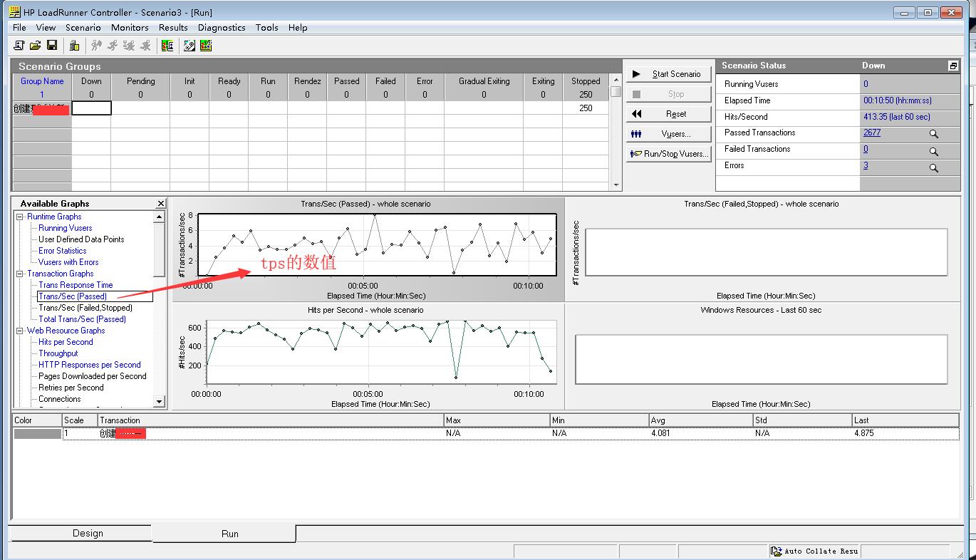The height and width of the screenshot is (560, 976).
Task: Click the empty Down cell input field
Action: [91, 108]
